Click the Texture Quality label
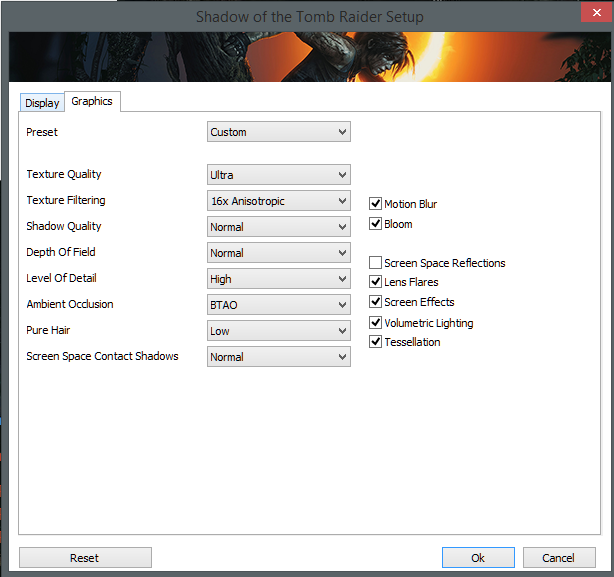The width and height of the screenshot is (614, 577). coord(64,174)
